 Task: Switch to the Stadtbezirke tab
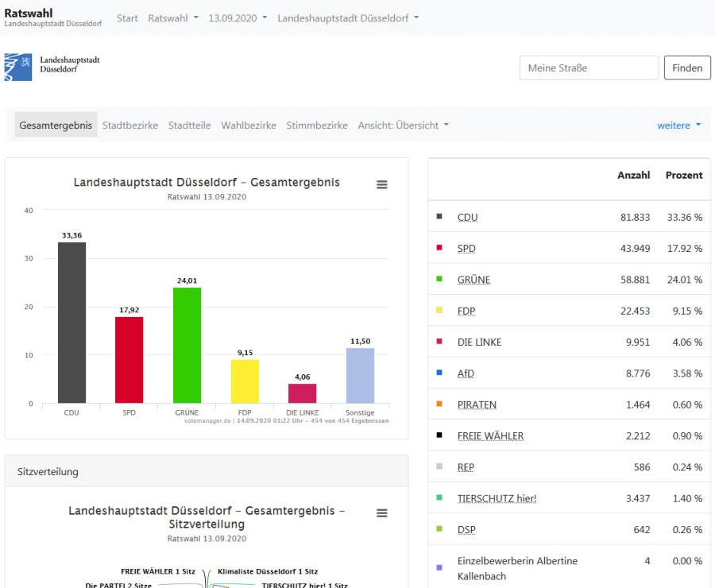point(130,125)
